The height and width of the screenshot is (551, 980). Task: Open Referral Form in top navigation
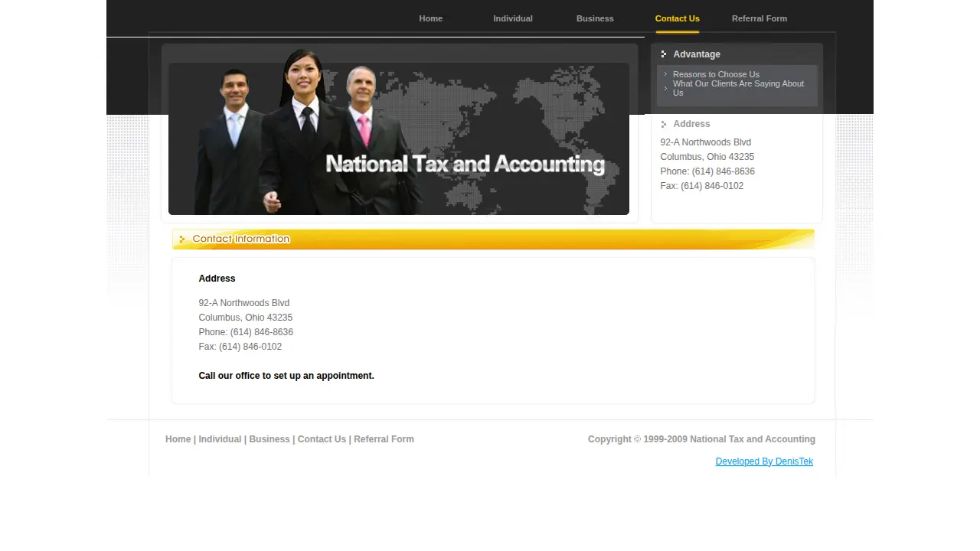[759, 18]
